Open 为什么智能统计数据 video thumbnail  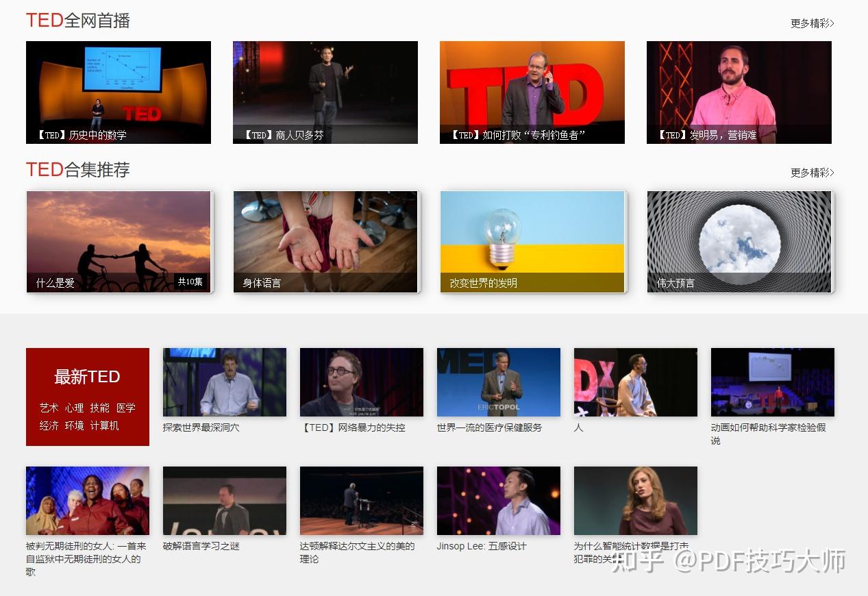[x=636, y=501]
